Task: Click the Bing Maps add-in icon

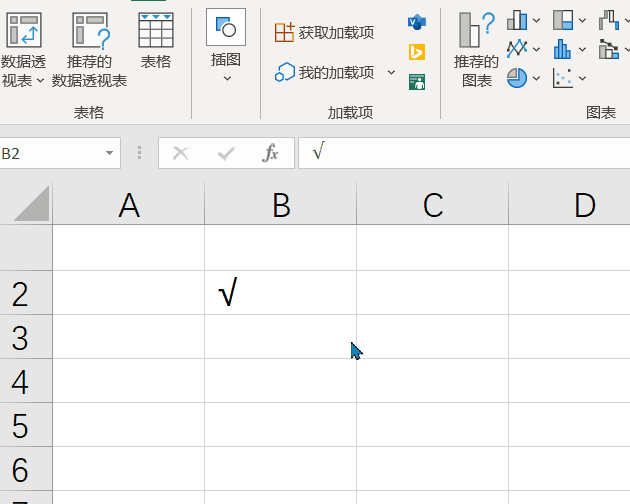Action: (x=417, y=52)
